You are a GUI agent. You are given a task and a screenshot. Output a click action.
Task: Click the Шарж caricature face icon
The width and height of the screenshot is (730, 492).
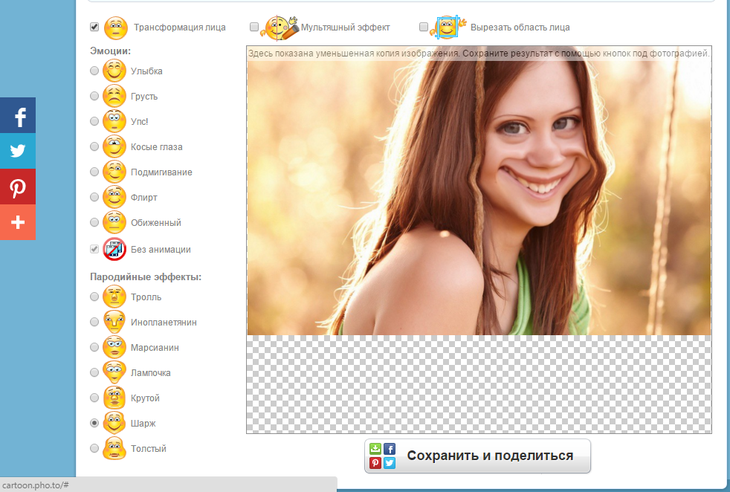tap(115, 423)
